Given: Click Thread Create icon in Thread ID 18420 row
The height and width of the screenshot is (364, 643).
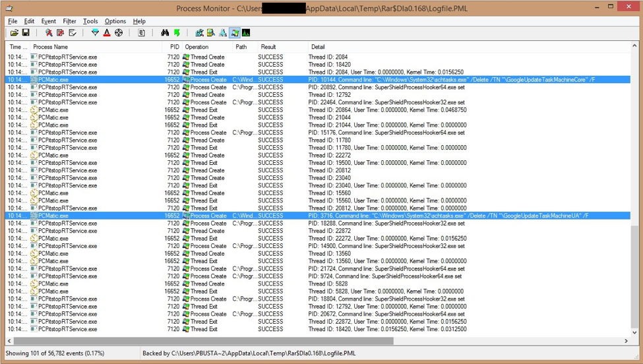Looking at the screenshot, I should (186, 65).
